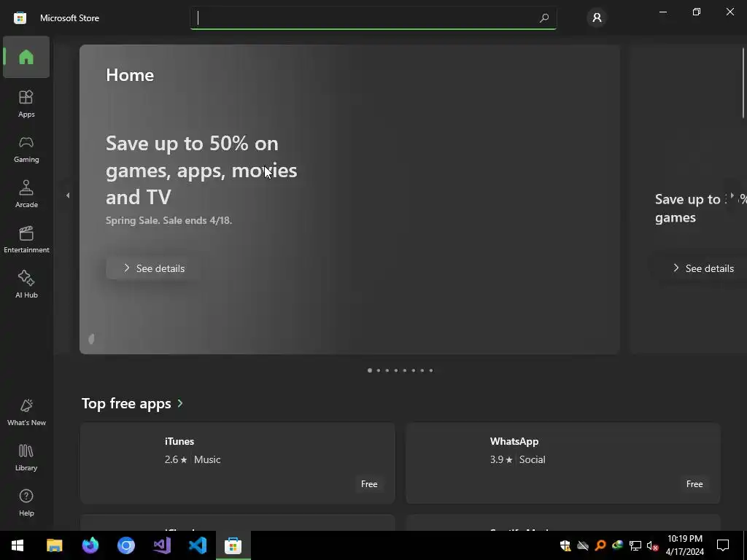
Task: Show previous hero banner slide
Action: (x=68, y=195)
